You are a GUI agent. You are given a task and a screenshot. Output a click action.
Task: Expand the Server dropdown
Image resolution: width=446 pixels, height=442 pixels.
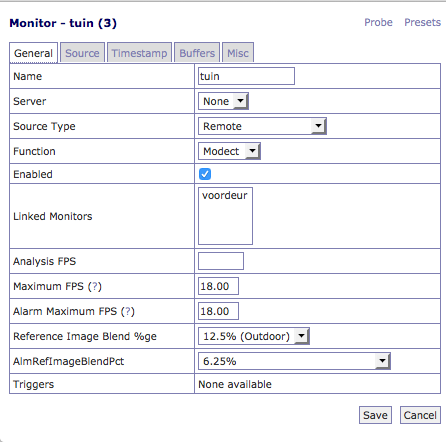tap(223, 101)
